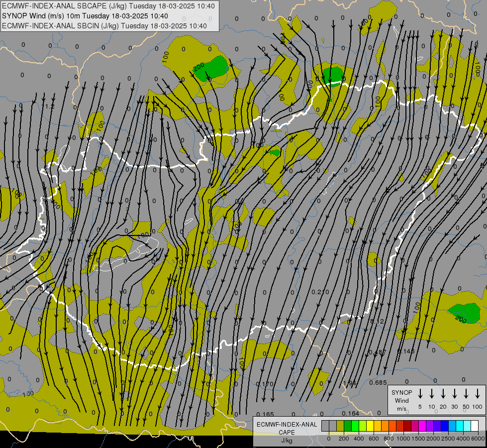Click the 0.164 value on the map

click(350, 413)
